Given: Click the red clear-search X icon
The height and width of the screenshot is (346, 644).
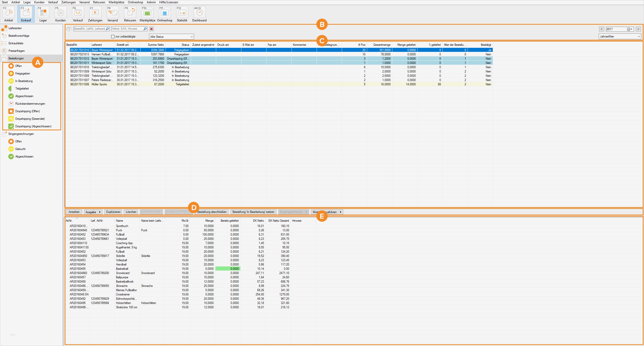Looking at the screenshot, I should point(151,29).
